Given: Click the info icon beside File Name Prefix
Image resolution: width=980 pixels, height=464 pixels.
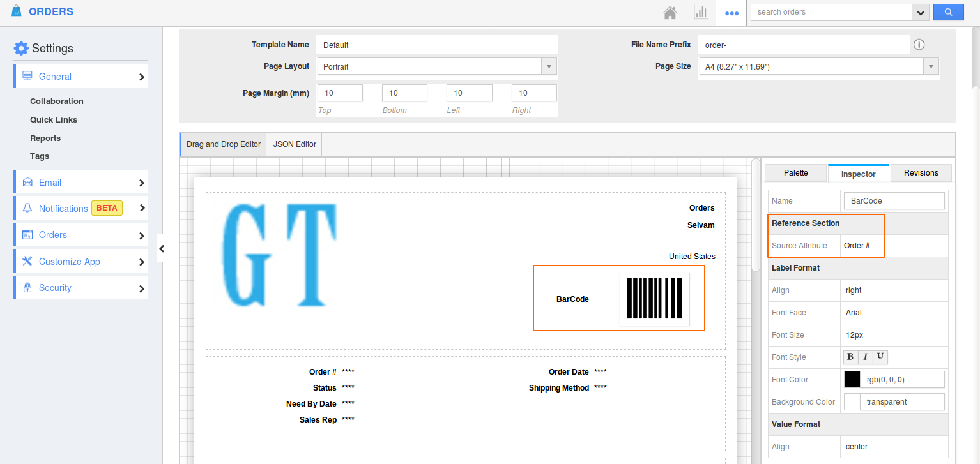Looking at the screenshot, I should 919,45.
